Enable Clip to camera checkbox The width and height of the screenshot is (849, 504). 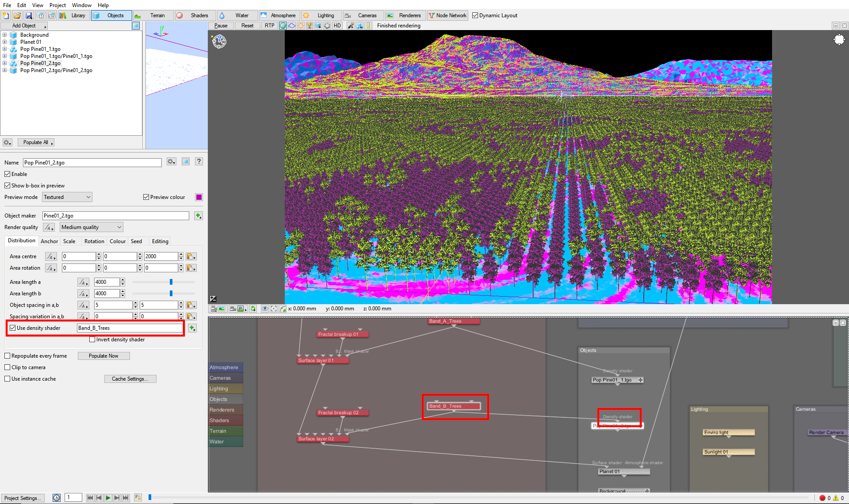[7, 367]
